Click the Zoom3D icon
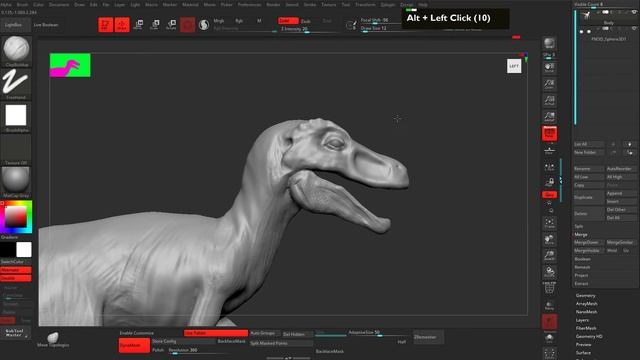Screen dimensions: 640x360 tap(549, 256)
